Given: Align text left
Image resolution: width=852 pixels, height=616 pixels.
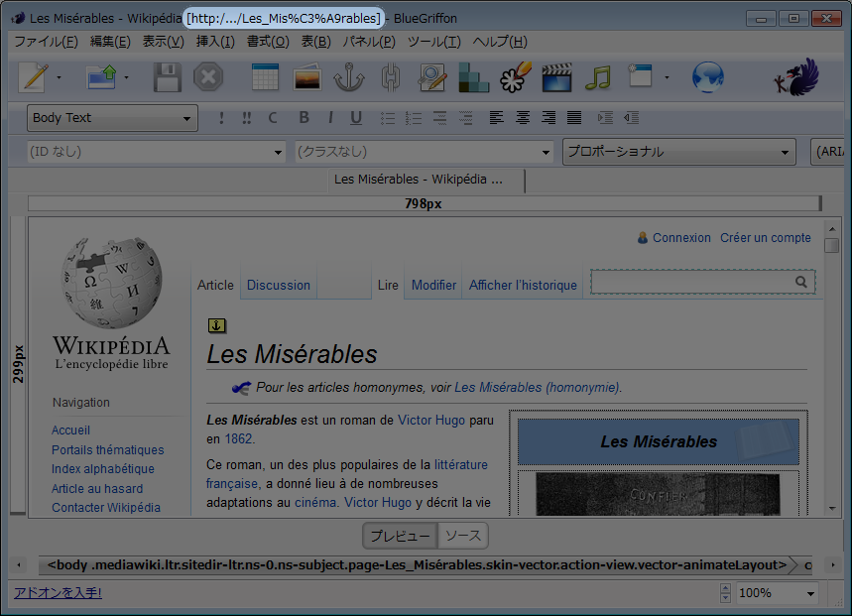Looking at the screenshot, I should tap(496, 117).
